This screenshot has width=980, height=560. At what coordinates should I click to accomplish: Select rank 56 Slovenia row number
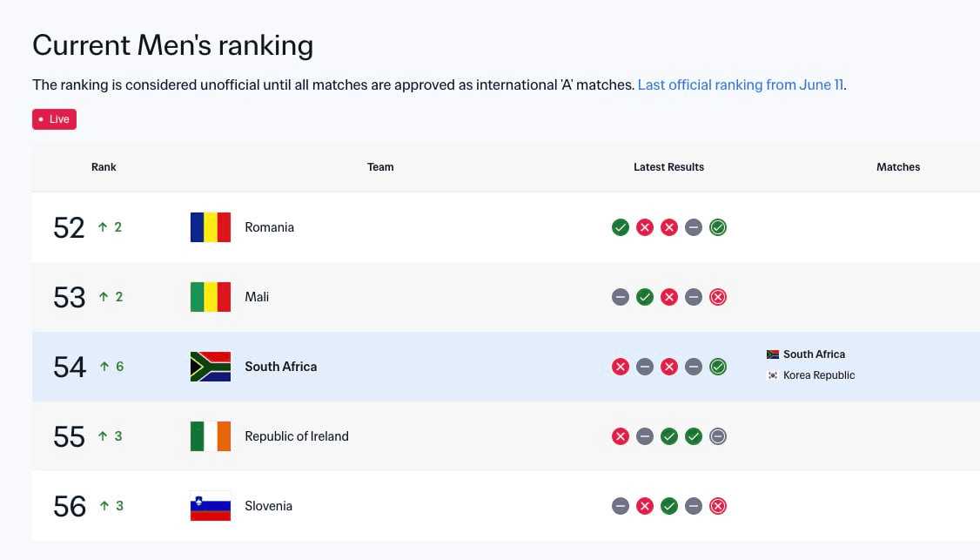click(69, 506)
